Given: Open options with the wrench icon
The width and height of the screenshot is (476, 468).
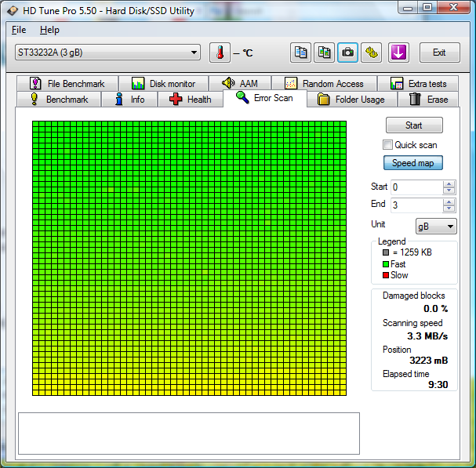Looking at the screenshot, I should pyautogui.click(x=371, y=53).
